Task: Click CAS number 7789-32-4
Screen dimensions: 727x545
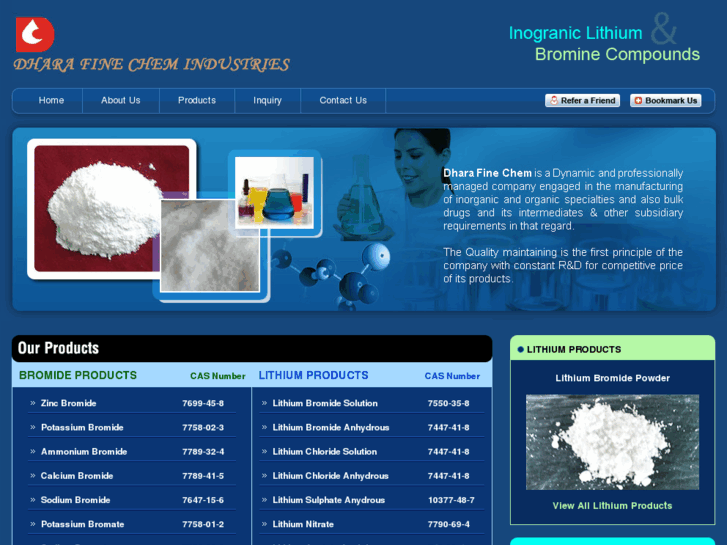Action: click(203, 451)
